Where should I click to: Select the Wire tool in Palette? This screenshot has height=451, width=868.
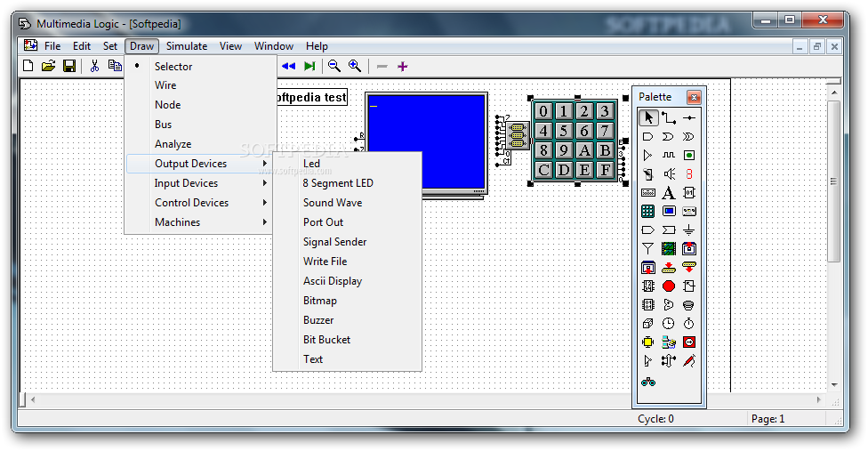coord(669,118)
